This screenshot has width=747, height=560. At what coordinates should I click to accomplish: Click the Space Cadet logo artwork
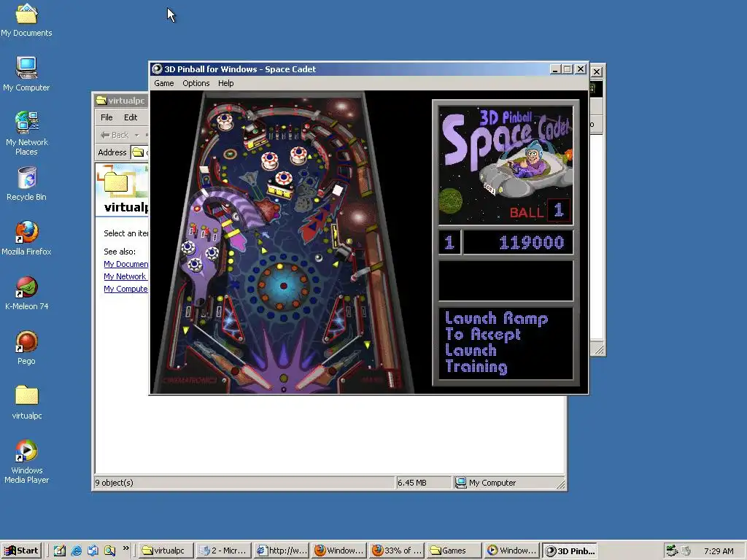(506, 164)
